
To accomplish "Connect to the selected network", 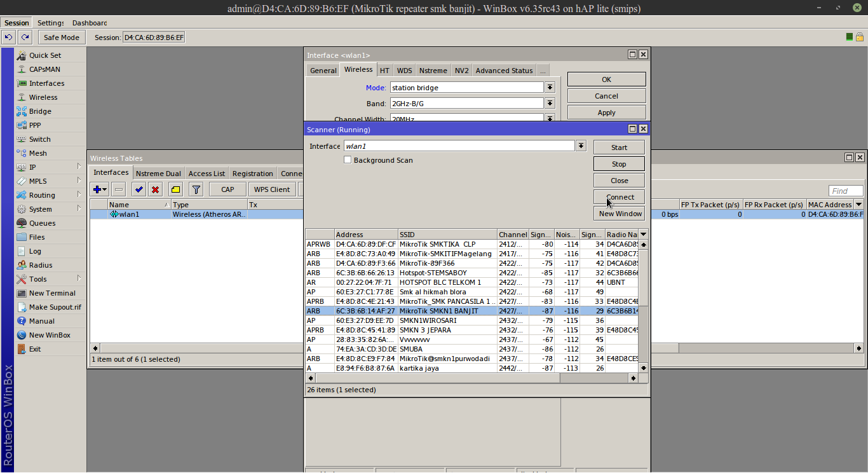I will click(x=618, y=196).
